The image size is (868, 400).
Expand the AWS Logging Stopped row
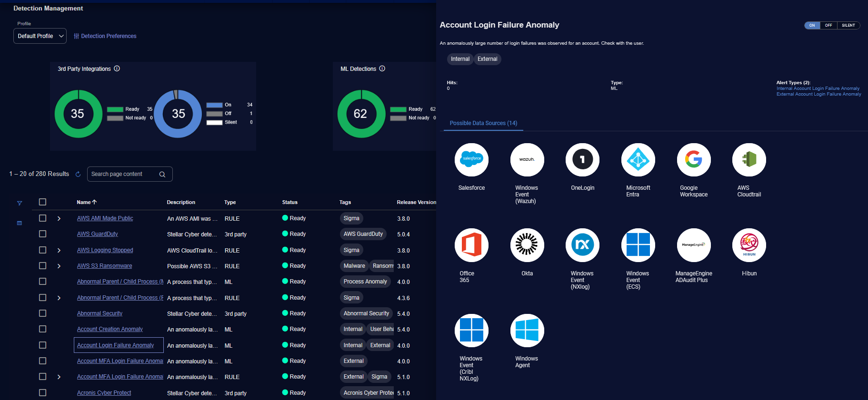tap(59, 250)
